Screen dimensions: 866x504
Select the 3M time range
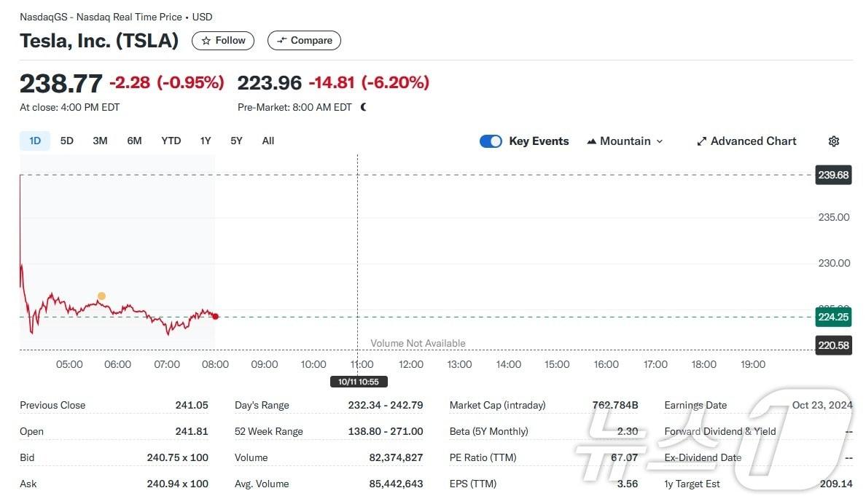(100, 141)
